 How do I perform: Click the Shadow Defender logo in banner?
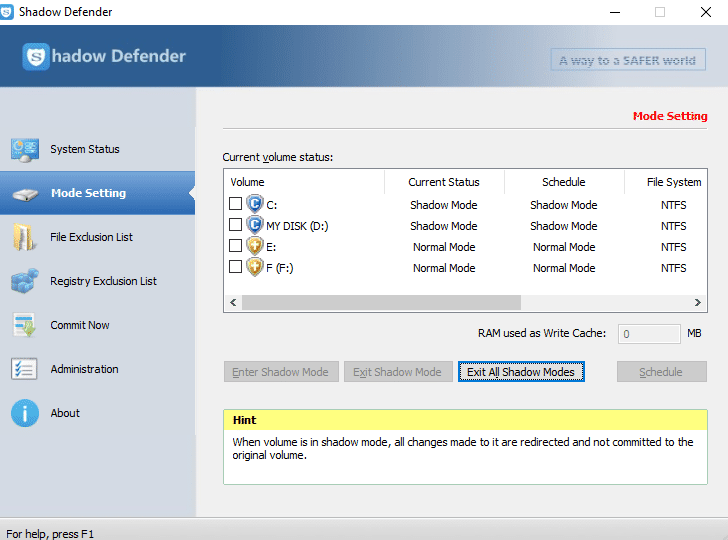[104, 56]
